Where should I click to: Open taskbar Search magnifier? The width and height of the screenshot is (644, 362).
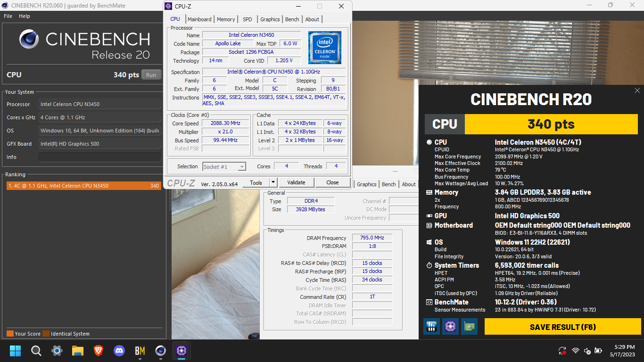[x=36, y=351]
